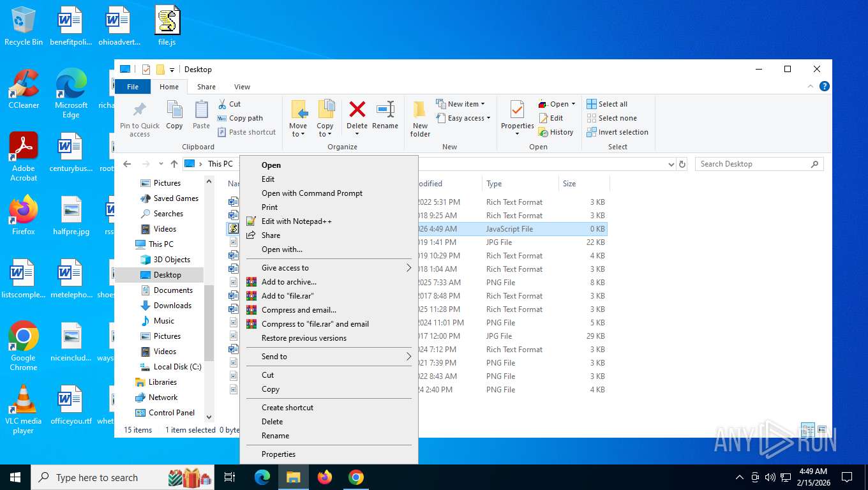This screenshot has width=868, height=490.
Task: Click the Type column header
Action: pos(520,184)
